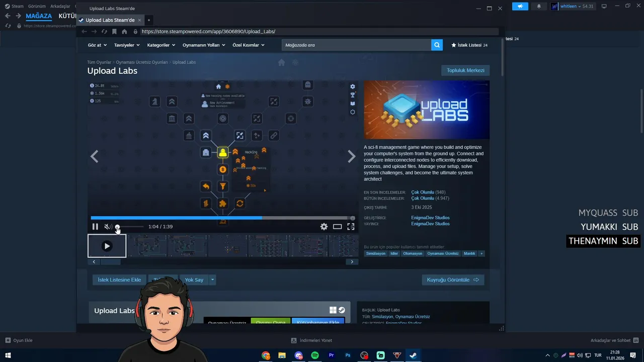The image size is (644, 362).
Task: Open a new tab in popup browser
Action: (149, 20)
